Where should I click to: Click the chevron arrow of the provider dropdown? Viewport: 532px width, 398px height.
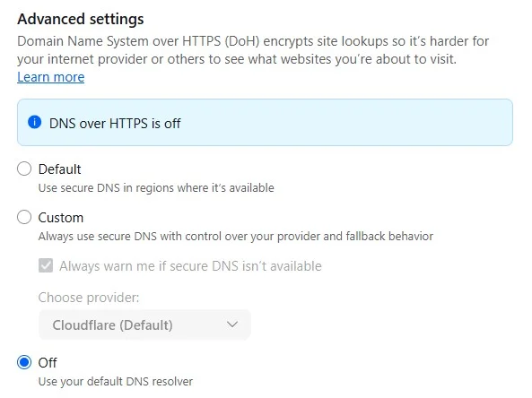(232, 324)
